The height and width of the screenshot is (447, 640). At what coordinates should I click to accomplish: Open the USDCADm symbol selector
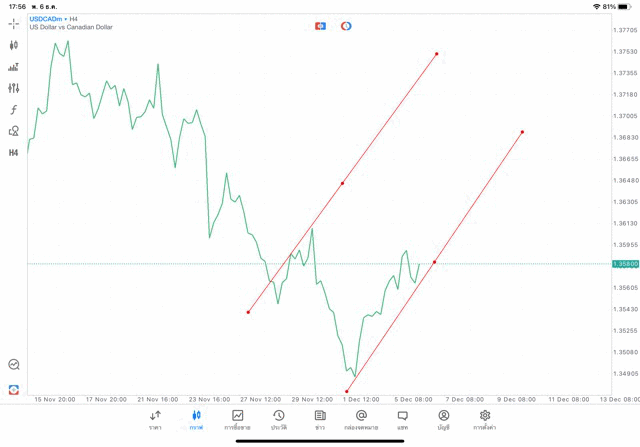pyautogui.click(x=46, y=19)
